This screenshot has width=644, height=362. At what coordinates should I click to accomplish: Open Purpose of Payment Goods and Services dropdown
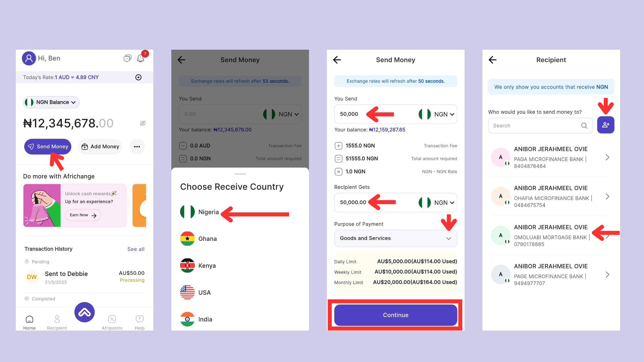pos(396,238)
